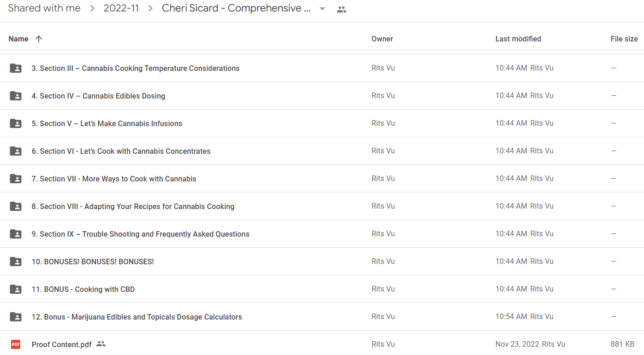
Task: Click the File size column header
Action: (624, 39)
